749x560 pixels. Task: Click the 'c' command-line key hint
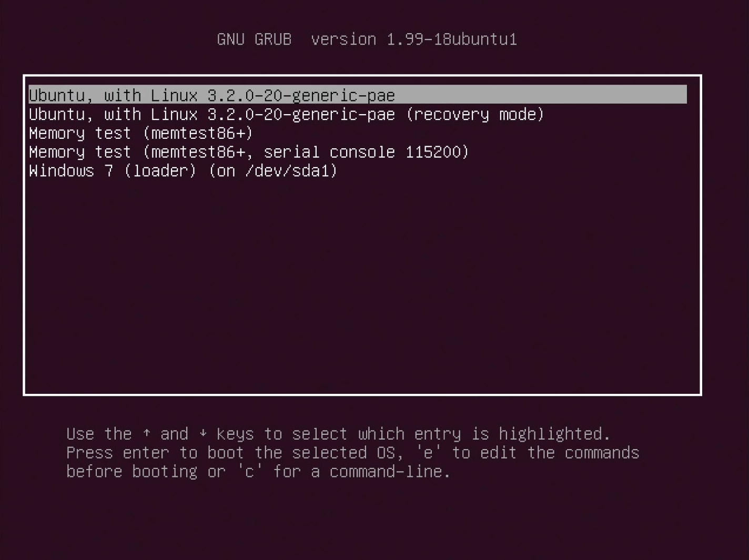pos(249,472)
